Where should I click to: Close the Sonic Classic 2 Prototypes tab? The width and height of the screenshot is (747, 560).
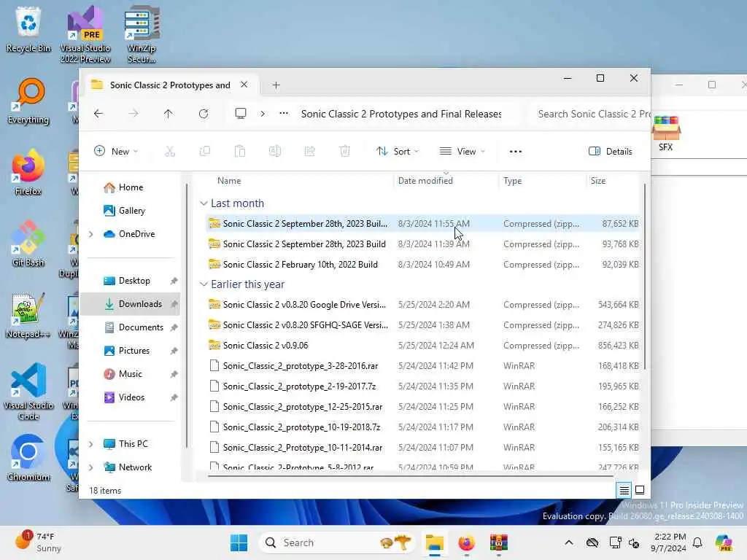click(x=244, y=85)
